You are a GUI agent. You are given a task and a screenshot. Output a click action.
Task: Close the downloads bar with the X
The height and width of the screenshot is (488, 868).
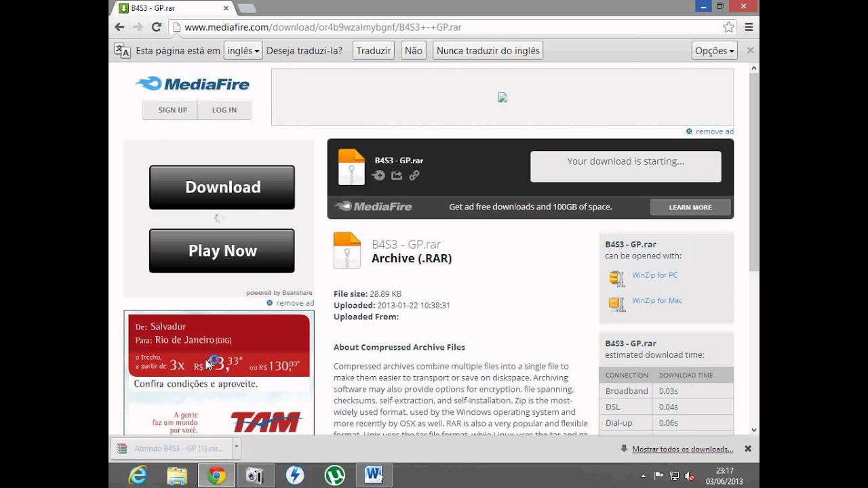pos(748,449)
